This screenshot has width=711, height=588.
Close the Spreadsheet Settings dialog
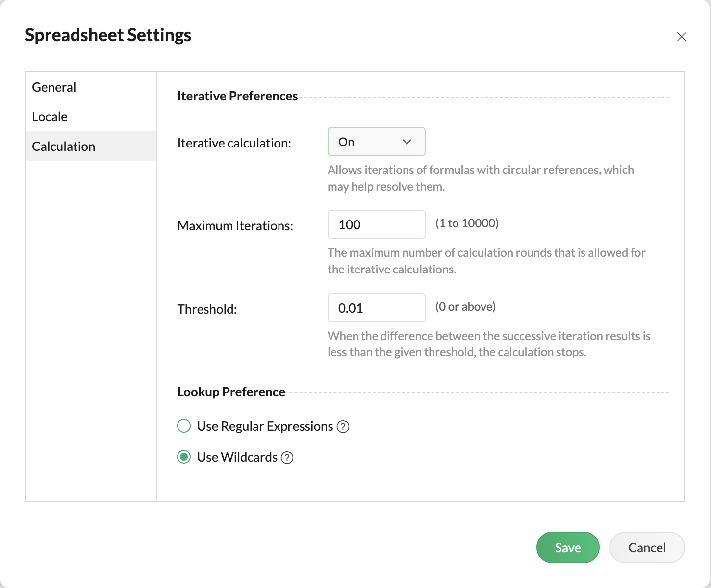681,37
